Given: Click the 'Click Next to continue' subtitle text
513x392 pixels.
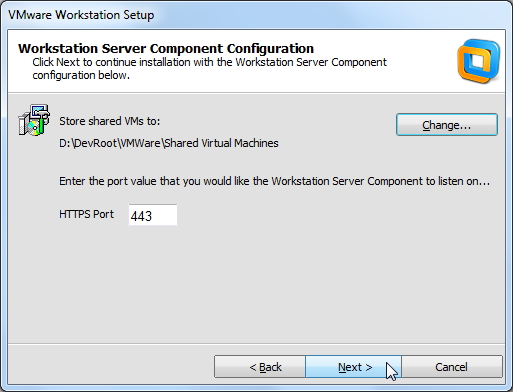Looking at the screenshot, I should click(x=209, y=62).
